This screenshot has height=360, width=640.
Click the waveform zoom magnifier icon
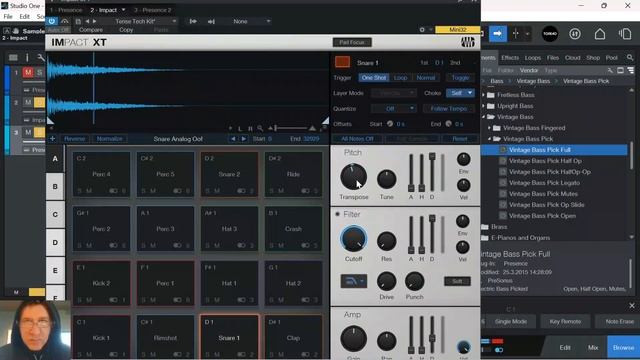pos(260,129)
